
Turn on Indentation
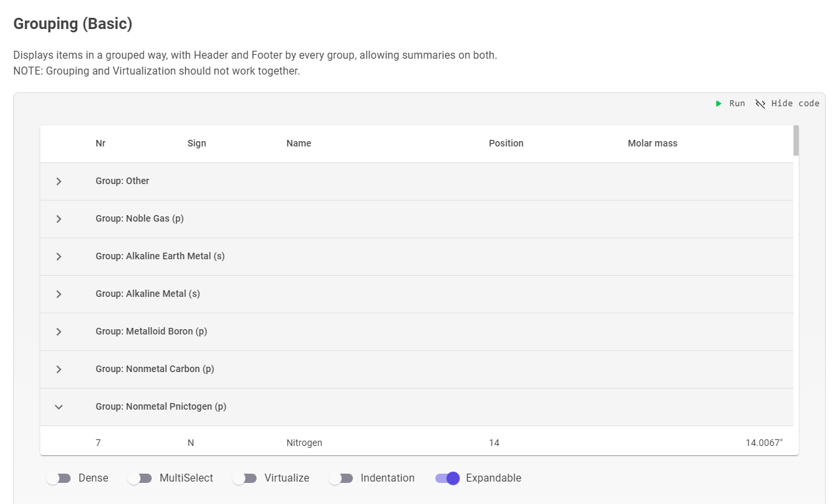click(342, 478)
